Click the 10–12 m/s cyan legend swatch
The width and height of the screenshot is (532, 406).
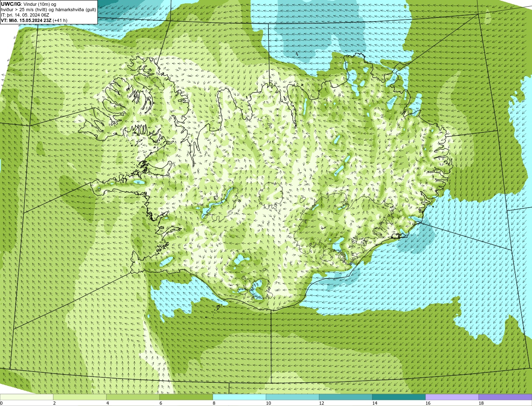293,397
